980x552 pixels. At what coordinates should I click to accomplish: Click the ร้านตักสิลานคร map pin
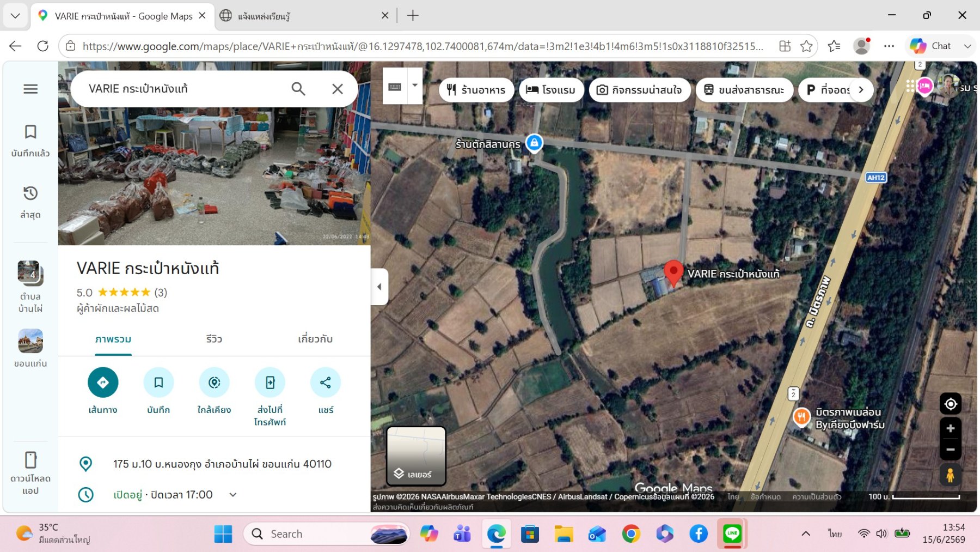[534, 143]
